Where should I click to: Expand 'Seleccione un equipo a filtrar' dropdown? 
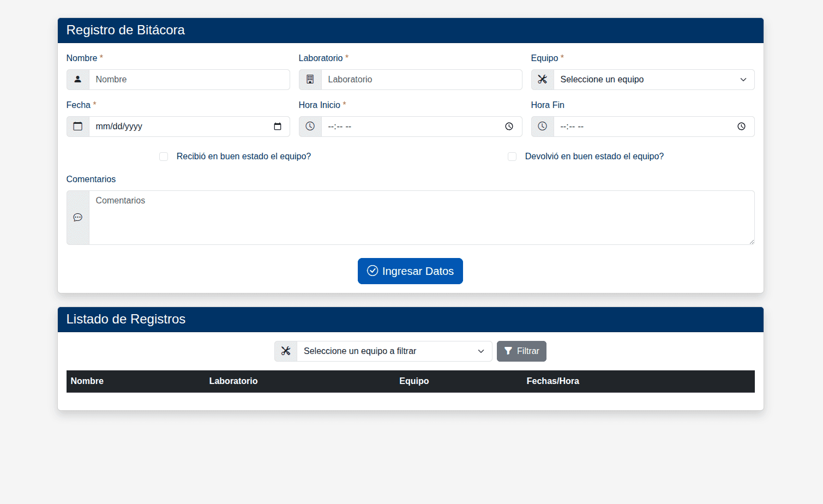pos(394,351)
